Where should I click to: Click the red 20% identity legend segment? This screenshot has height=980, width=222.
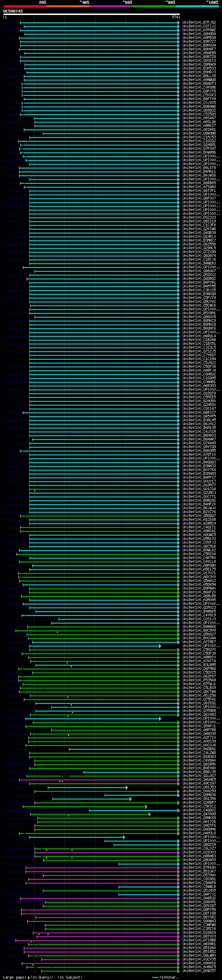pos(25,6)
